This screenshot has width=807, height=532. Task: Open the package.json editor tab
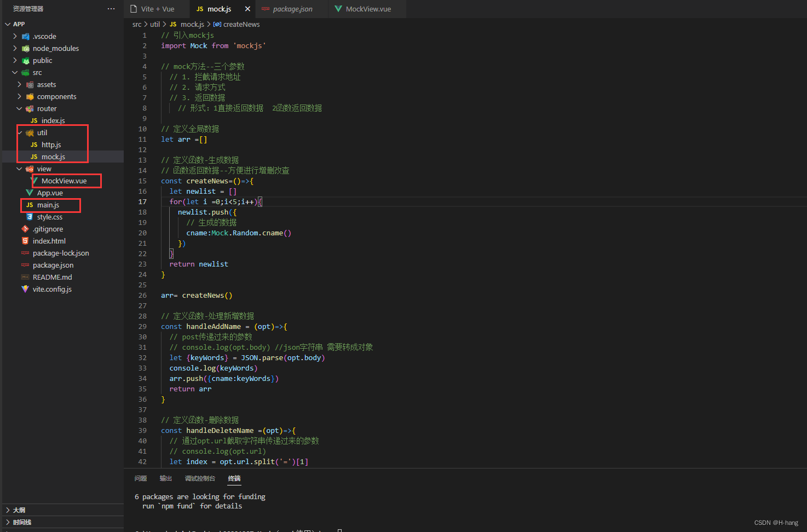tap(292, 9)
